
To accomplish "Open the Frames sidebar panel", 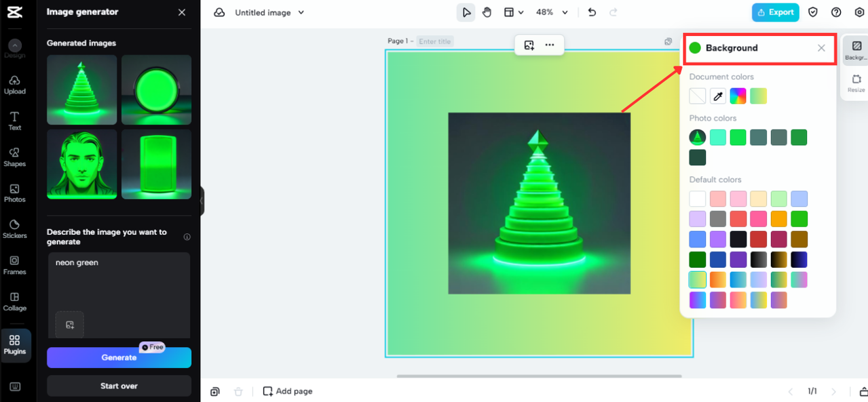I will point(15,265).
